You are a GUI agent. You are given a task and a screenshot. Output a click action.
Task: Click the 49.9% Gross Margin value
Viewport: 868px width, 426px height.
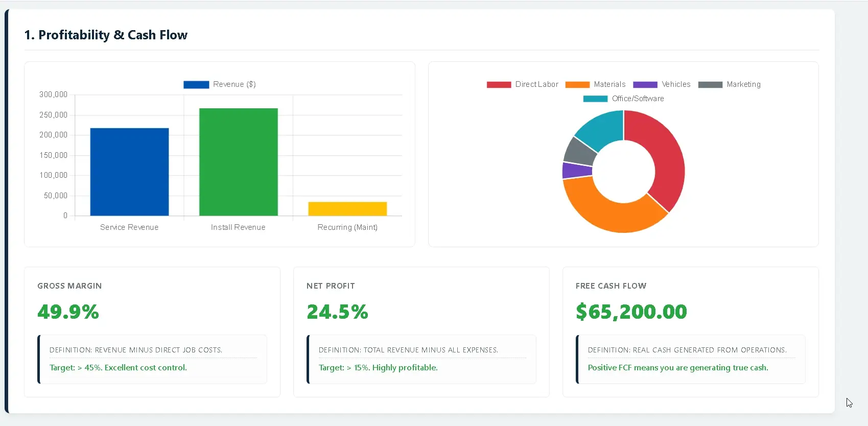pyautogui.click(x=68, y=312)
